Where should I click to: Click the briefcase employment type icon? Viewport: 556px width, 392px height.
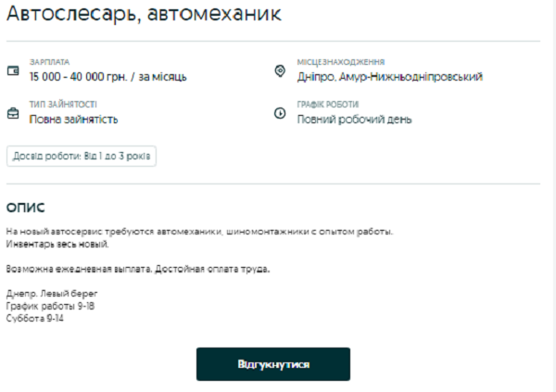click(x=13, y=113)
